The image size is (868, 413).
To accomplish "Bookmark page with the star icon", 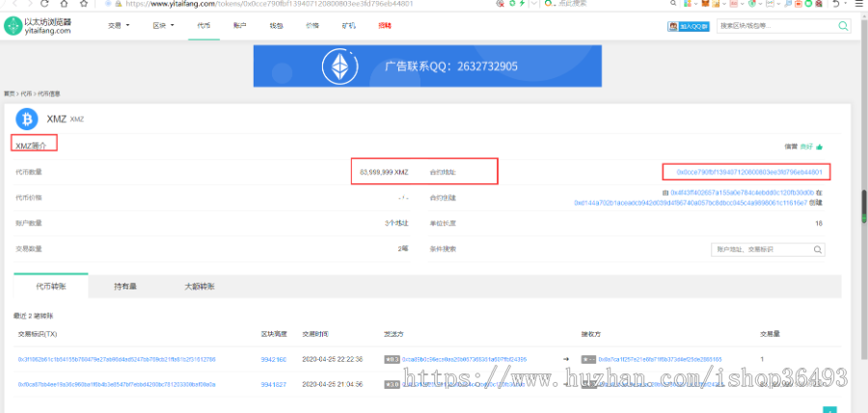I will click(x=84, y=3).
